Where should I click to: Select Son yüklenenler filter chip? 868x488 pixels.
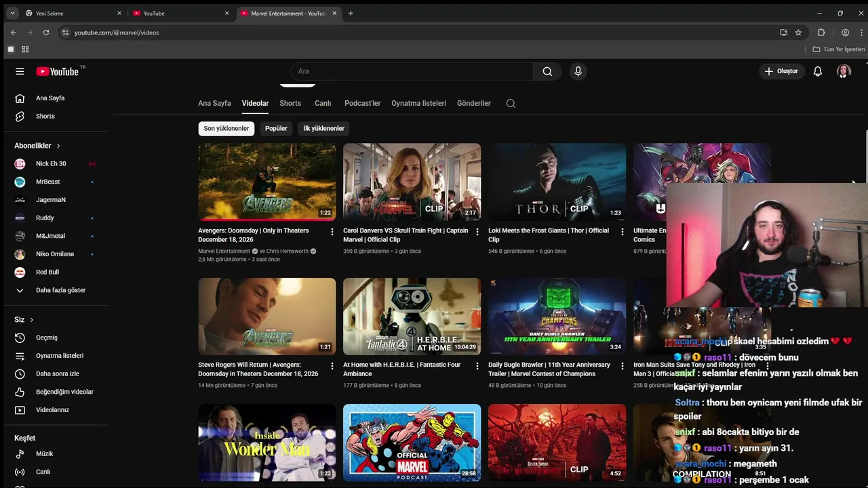coord(226,129)
